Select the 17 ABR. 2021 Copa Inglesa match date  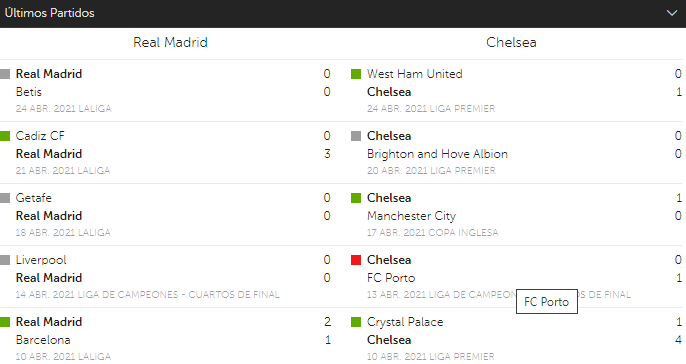point(432,233)
